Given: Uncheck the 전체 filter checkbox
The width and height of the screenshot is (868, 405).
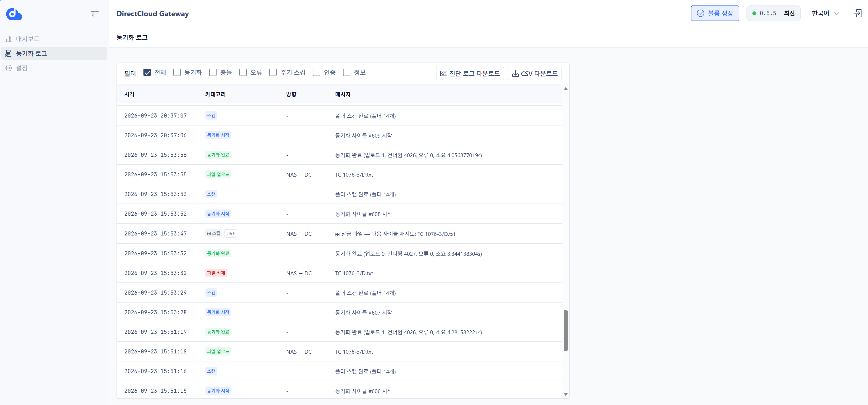Looking at the screenshot, I should 147,72.
